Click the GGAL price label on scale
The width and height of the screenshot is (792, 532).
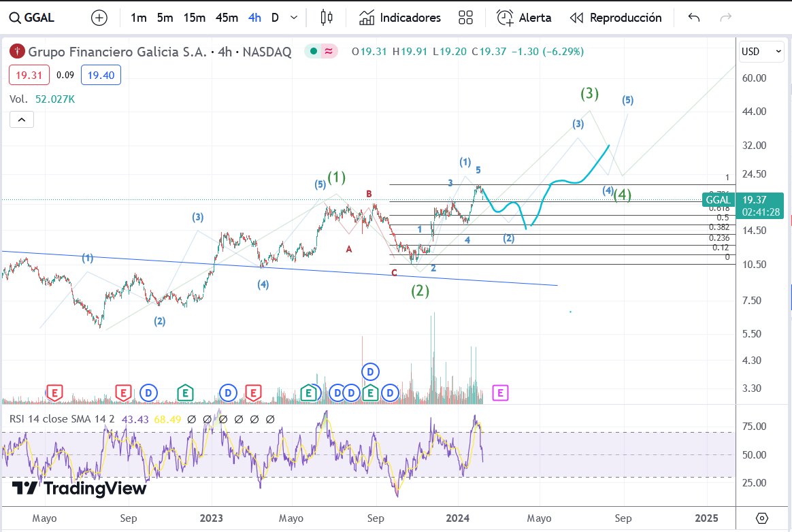(718, 200)
